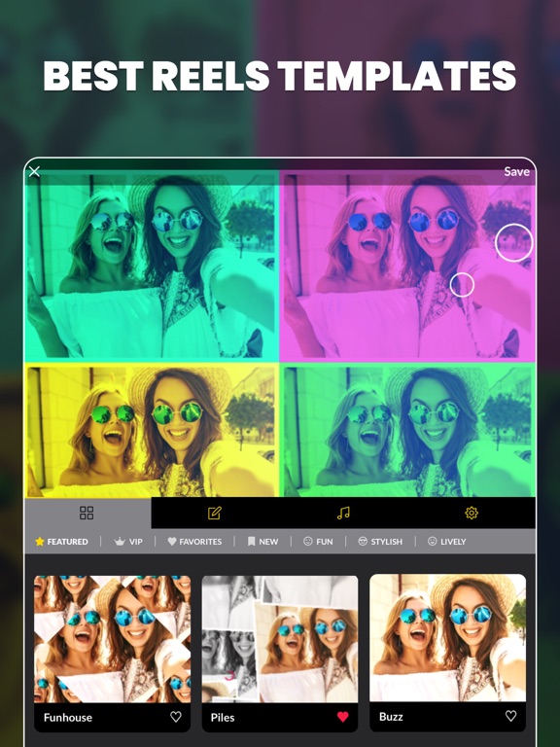Image resolution: width=560 pixels, height=747 pixels.
Task: Select the Featured category
Action: click(61, 541)
